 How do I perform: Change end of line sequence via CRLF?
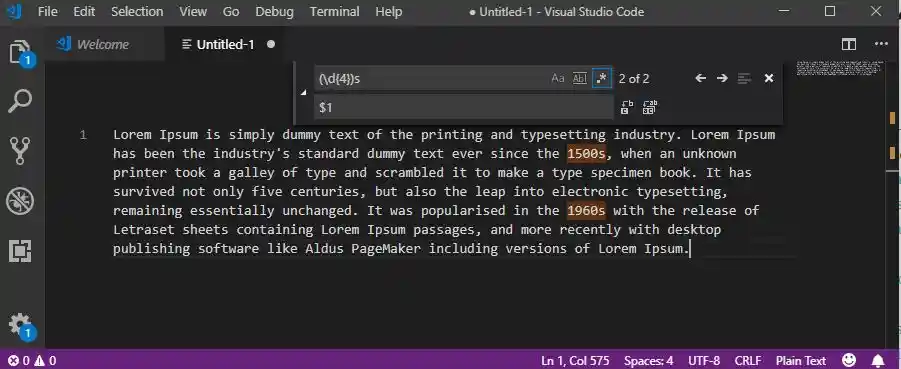tap(748, 361)
